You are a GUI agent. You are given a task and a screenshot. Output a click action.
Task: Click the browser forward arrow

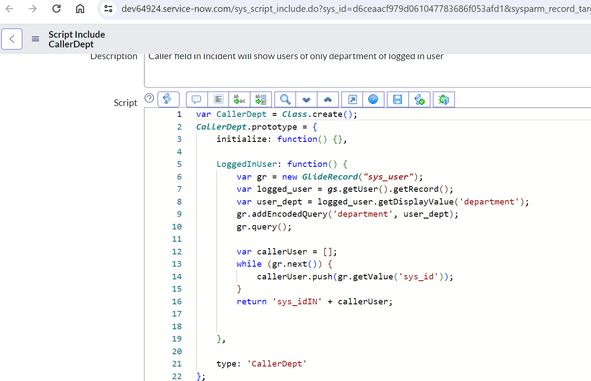coord(33,8)
